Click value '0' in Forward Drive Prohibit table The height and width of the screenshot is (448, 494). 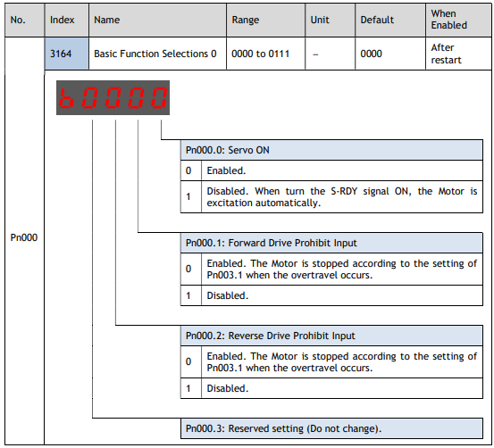pyautogui.click(x=191, y=270)
